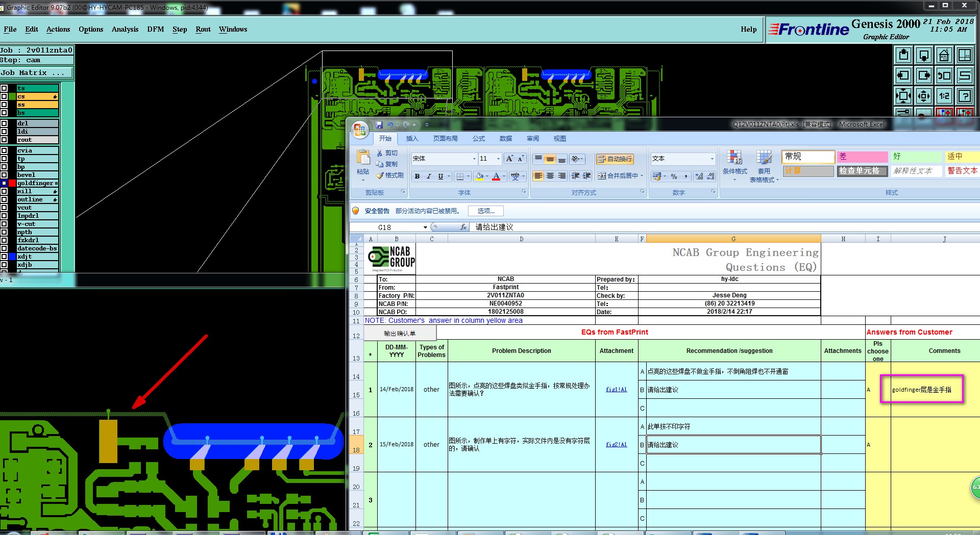
Task: Click the pan down icon in Genesis toolbar
Action: click(923, 55)
